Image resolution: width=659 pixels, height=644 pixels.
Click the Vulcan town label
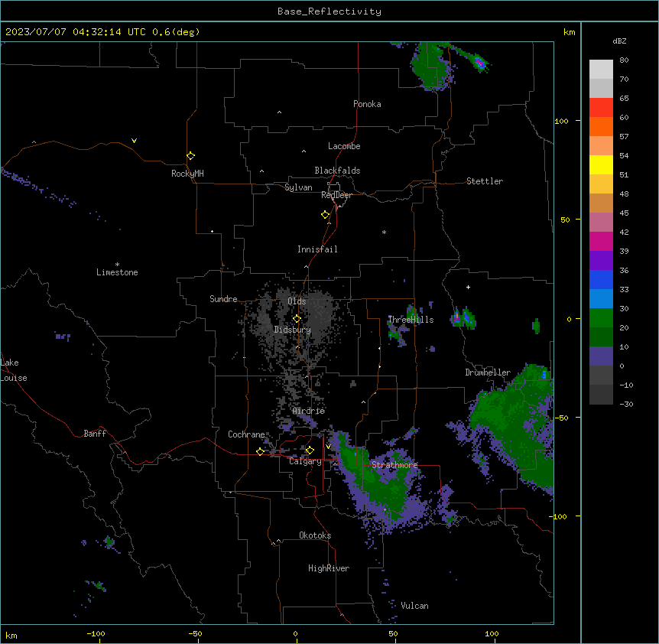point(415,606)
